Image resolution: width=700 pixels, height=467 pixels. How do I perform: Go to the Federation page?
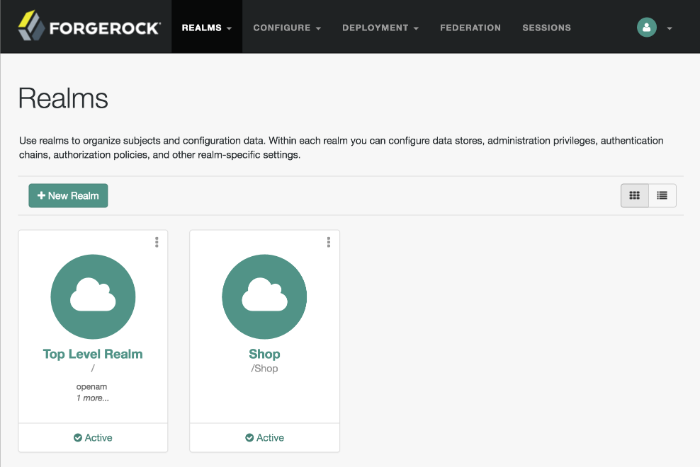click(x=470, y=28)
